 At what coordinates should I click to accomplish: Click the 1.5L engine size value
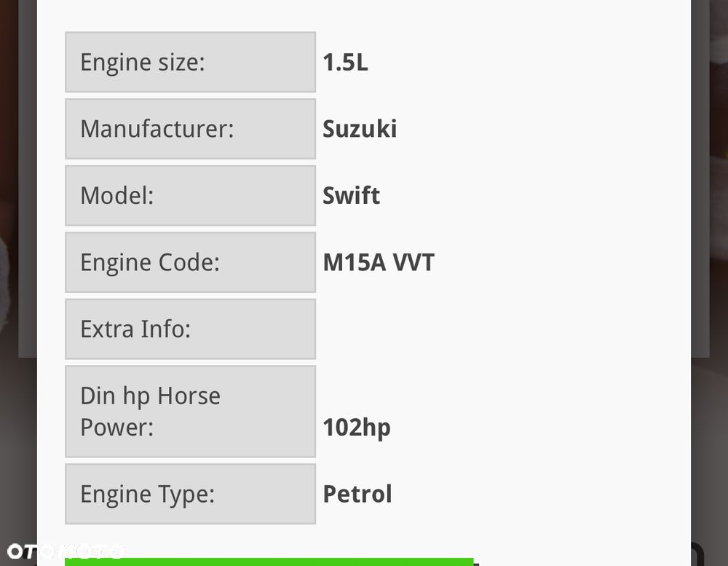click(x=345, y=63)
